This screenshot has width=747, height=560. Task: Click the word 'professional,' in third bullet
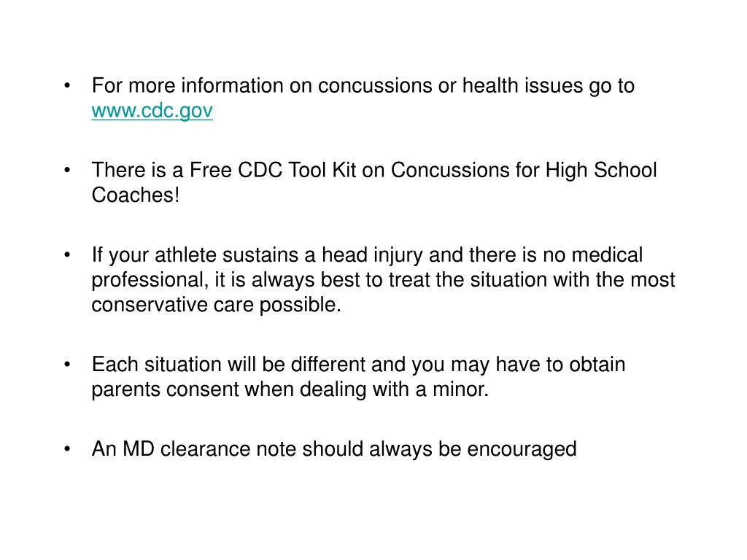(150, 280)
